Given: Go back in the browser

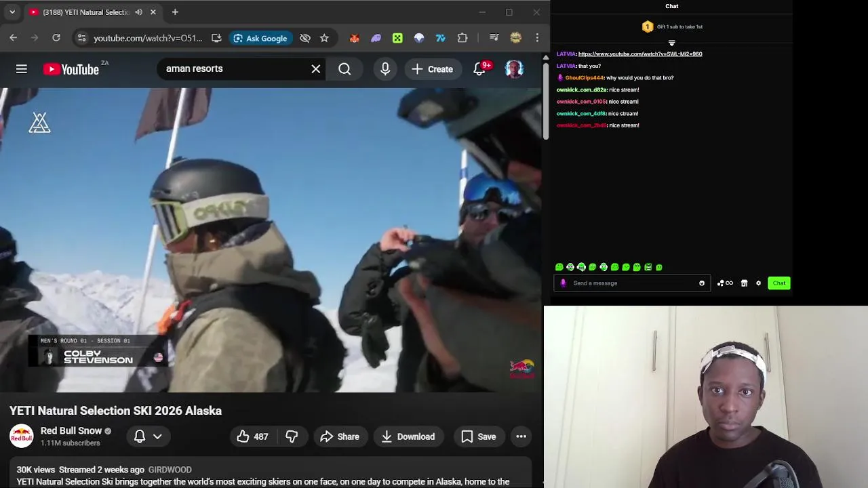Looking at the screenshot, I should [x=13, y=38].
